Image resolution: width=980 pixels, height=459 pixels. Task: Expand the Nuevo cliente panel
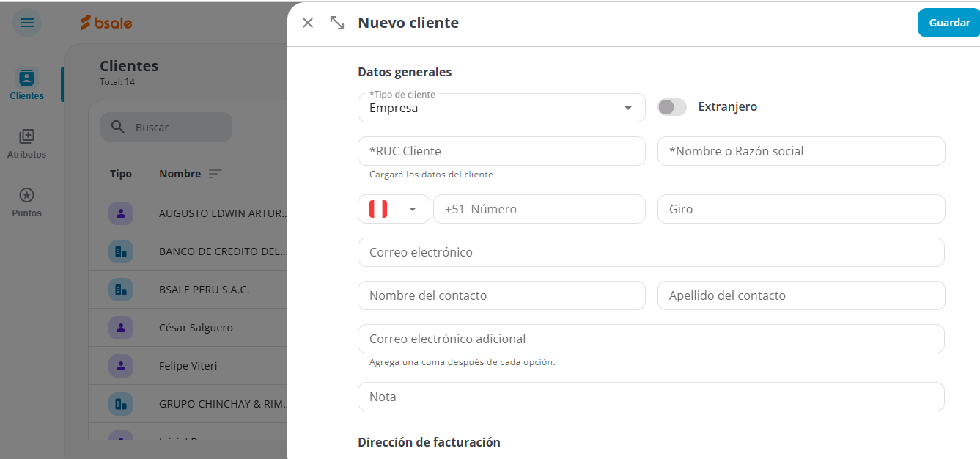pyautogui.click(x=337, y=23)
